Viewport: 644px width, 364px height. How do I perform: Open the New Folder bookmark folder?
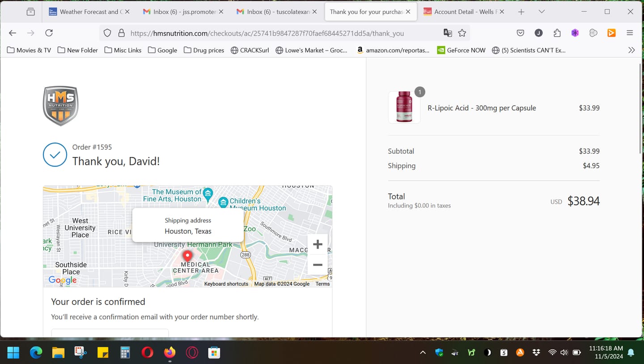pyautogui.click(x=77, y=50)
